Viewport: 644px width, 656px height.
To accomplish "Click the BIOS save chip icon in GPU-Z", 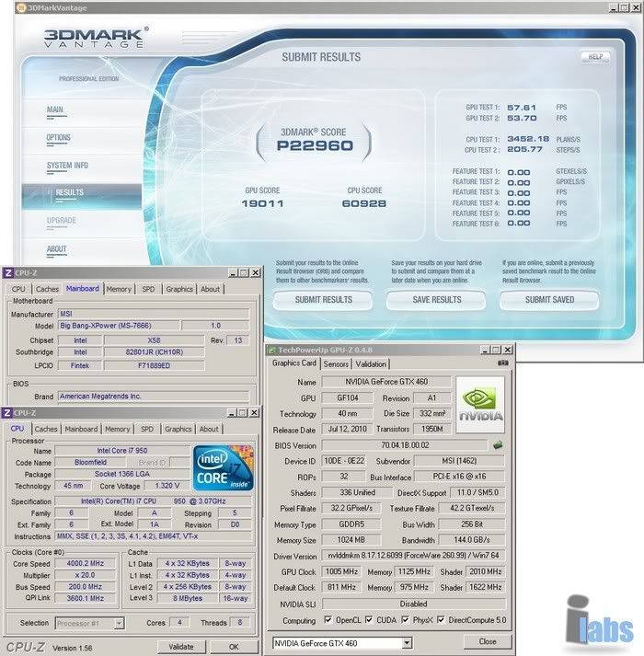I will (498, 444).
